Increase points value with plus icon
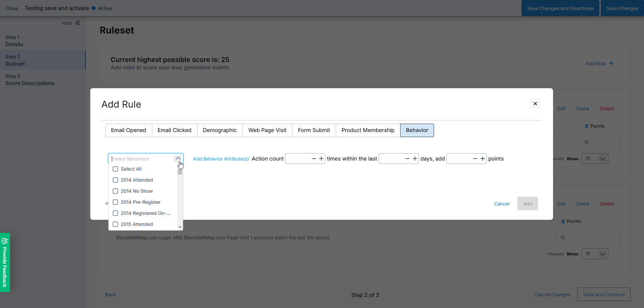The height and width of the screenshot is (308, 644). (482, 159)
